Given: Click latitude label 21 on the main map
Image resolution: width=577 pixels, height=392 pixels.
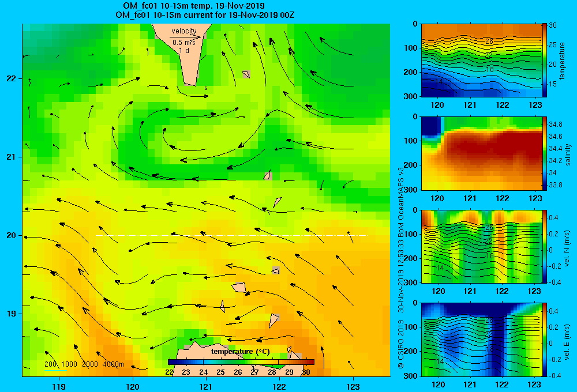Looking at the screenshot, I should click(x=11, y=157).
